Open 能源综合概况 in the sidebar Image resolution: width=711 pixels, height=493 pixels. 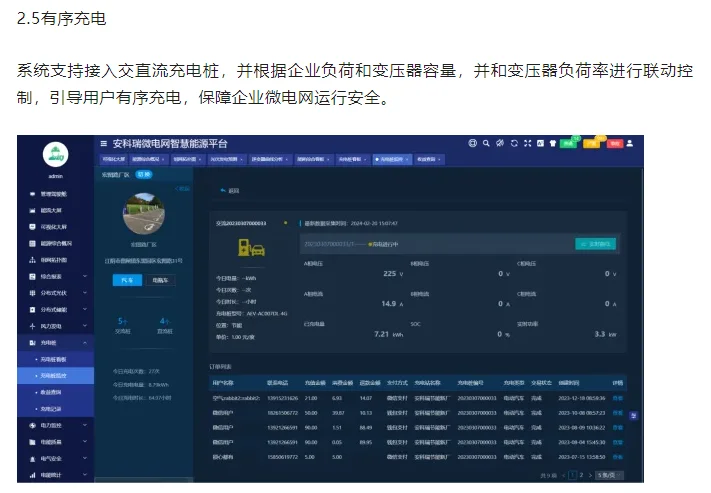56,244
